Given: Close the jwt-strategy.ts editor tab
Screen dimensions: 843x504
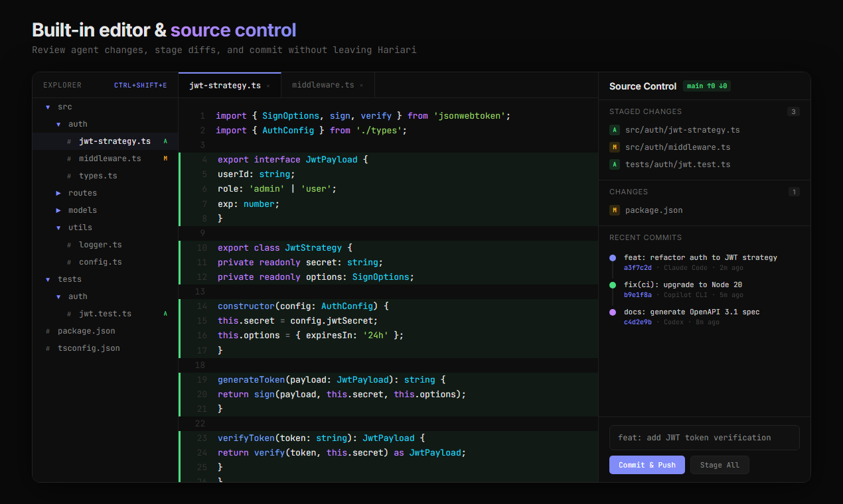Looking at the screenshot, I should tap(268, 86).
